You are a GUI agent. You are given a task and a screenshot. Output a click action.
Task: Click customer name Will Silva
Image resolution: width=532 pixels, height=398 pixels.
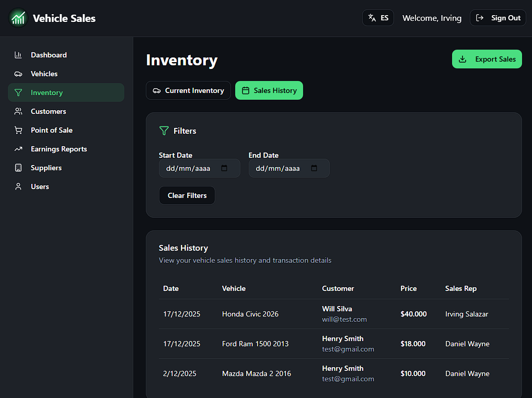point(337,309)
